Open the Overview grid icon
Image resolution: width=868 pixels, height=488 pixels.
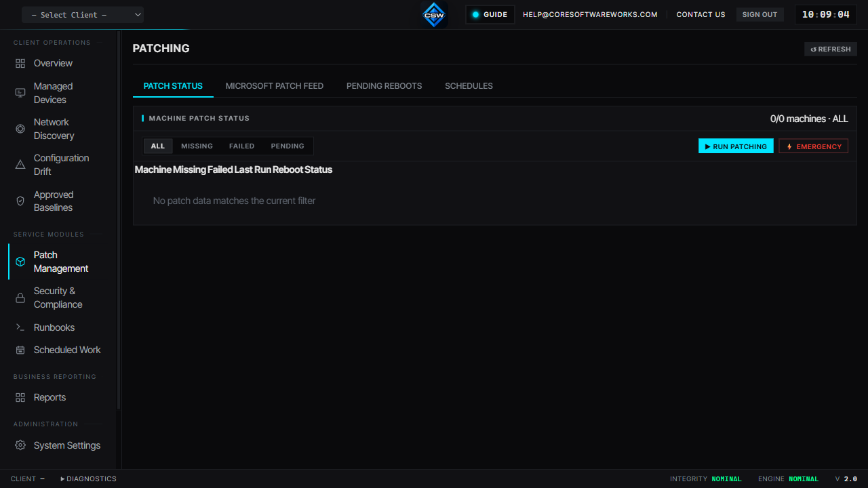coord(20,63)
